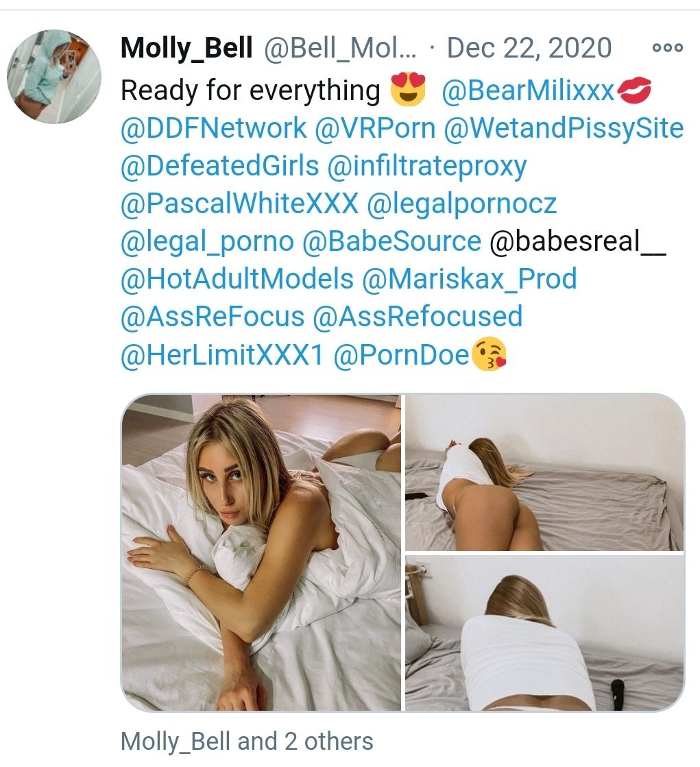Visit the @VRPorn mention

pyautogui.click(x=375, y=128)
